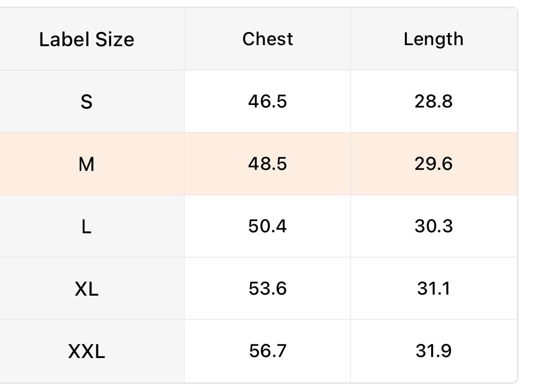Select the L size row label
This screenshot has width=559, height=392.
[x=87, y=227]
